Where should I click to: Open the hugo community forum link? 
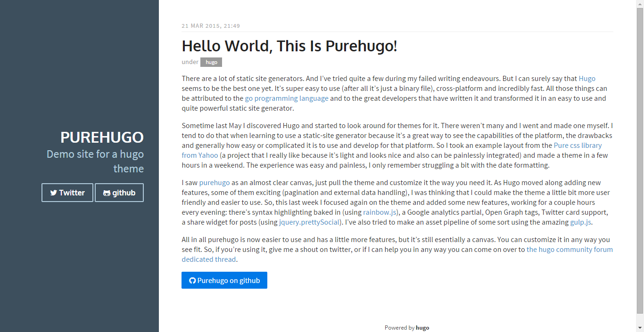tap(570, 250)
